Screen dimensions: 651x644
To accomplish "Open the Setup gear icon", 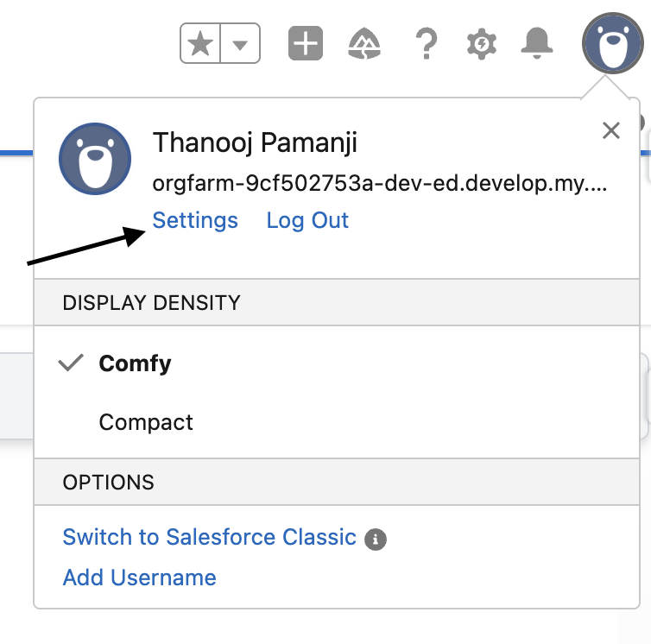I will (482, 43).
